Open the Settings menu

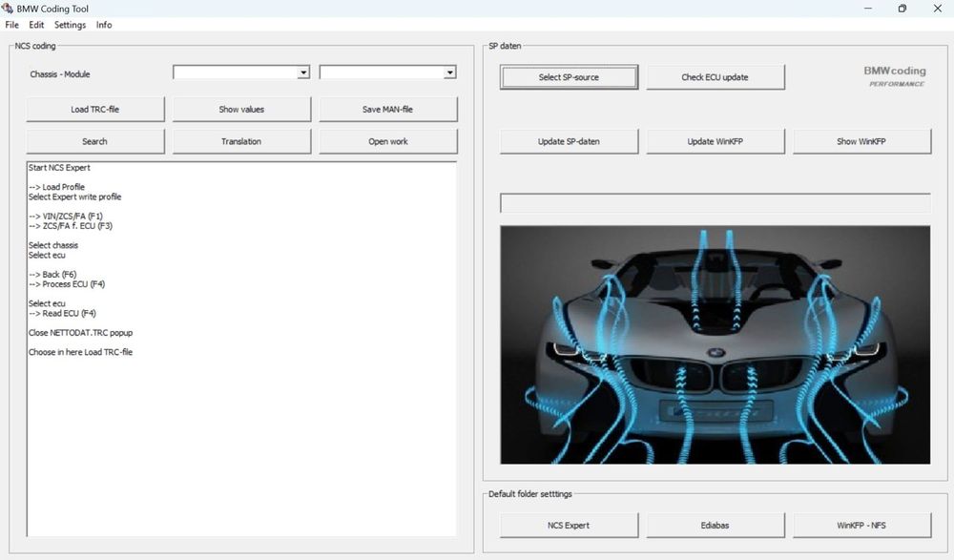tap(70, 25)
